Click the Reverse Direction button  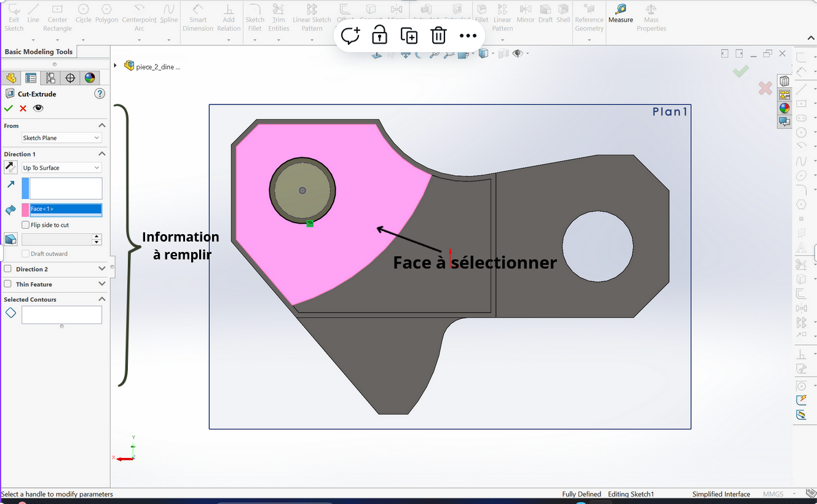coord(10,167)
